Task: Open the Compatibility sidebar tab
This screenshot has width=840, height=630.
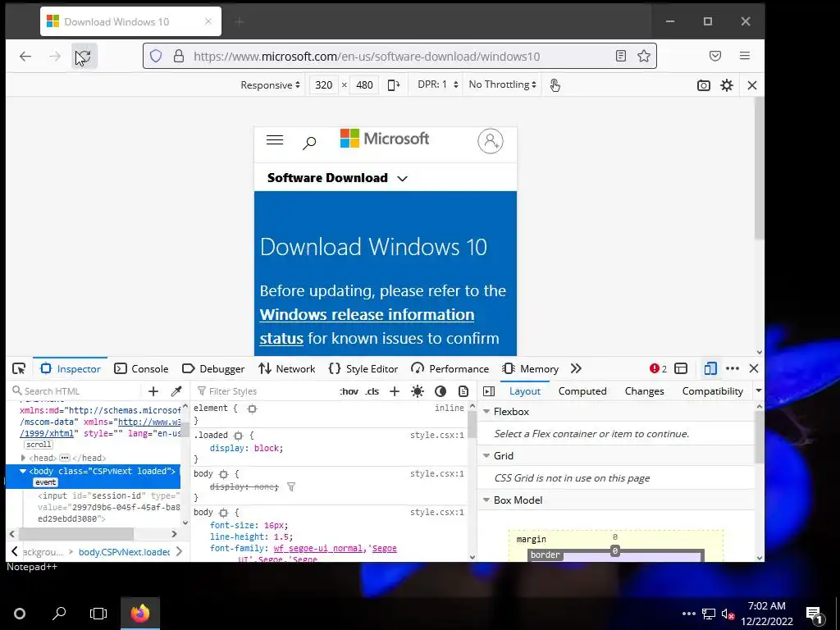Action: tap(713, 391)
